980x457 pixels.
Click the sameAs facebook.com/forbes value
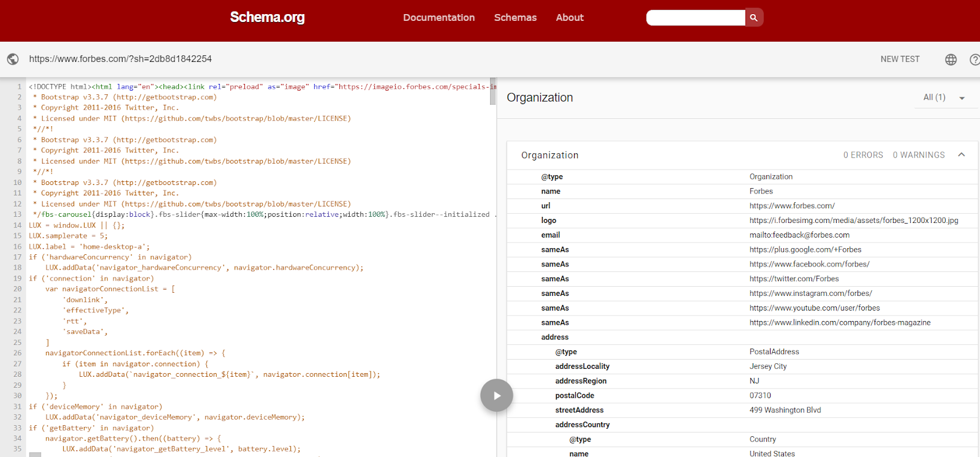click(809, 265)
